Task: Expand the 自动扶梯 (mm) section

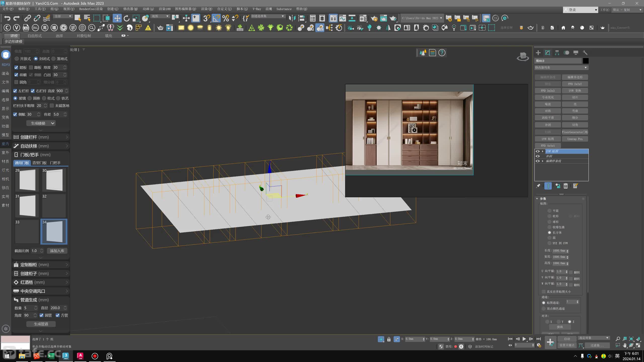Action: click(41, 146)
